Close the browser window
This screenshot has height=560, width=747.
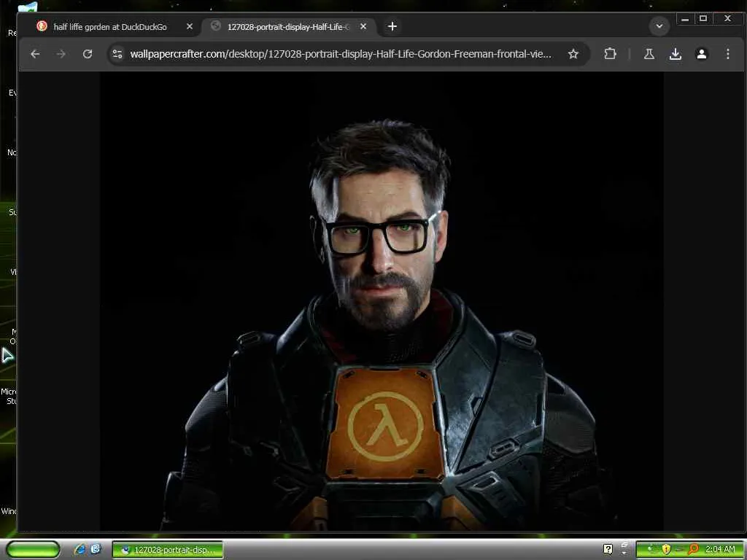point(727,19)
